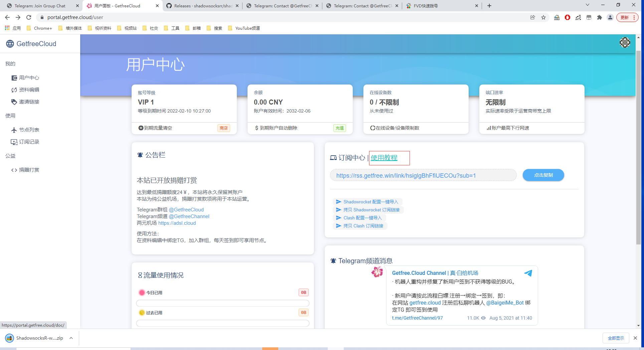Switch to Telegram: Join Group Chat tab
The width and height of the screenshot is (644, 350).
[40, 6]
